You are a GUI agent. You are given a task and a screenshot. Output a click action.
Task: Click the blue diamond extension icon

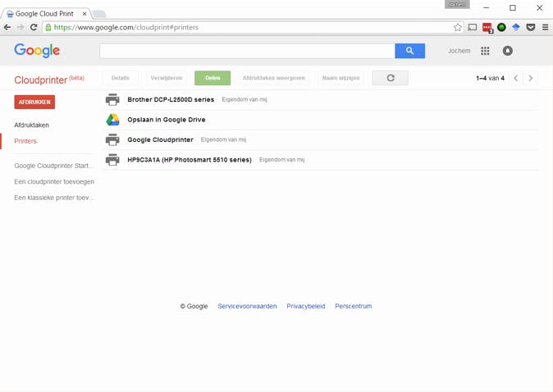pos(516,27)
